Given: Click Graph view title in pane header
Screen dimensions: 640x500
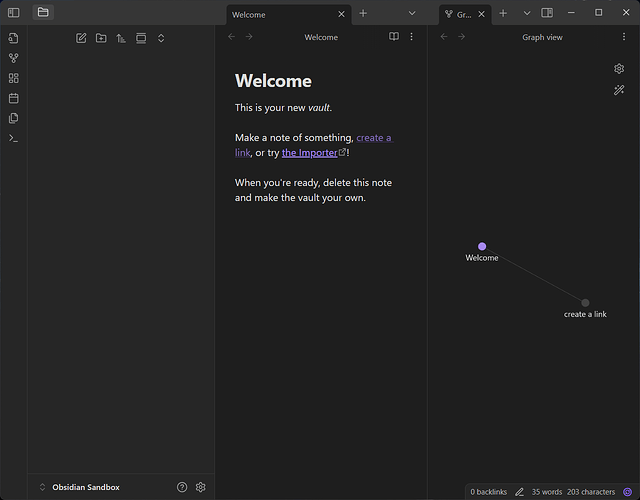Looking at the screenshot, I should pyautogui.click(x=542, y=37).
